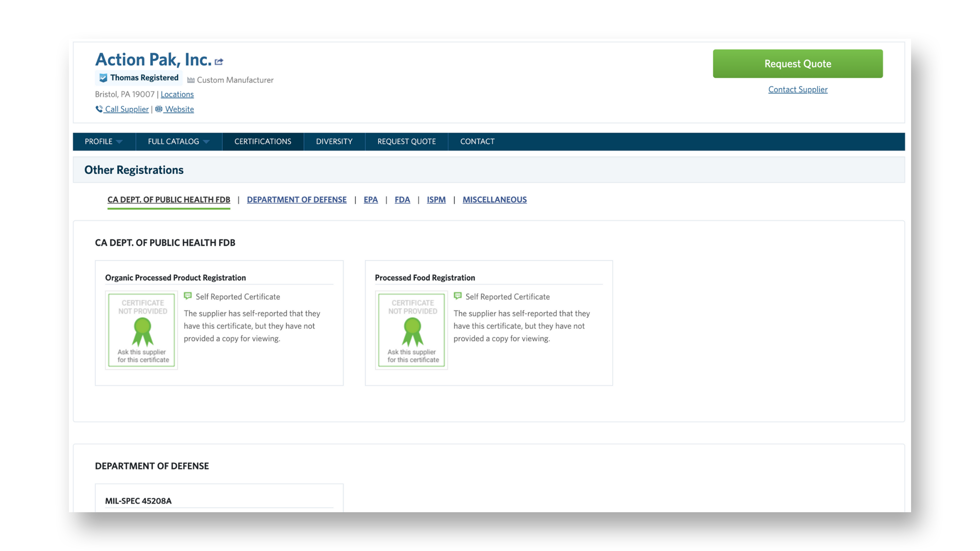980x551 pixels.
Task: Switch to the ISPM registrations tab
Action: click(x=436, y=199)
